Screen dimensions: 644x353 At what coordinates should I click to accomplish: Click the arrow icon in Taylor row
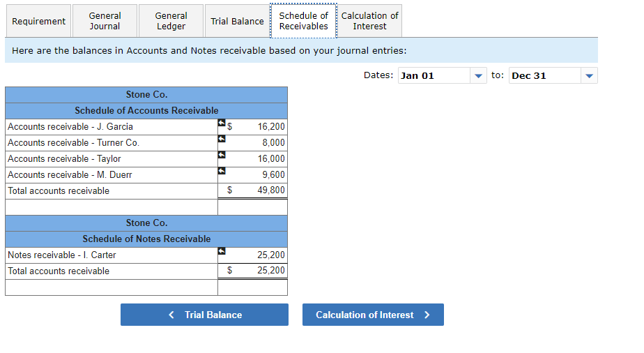222,154
